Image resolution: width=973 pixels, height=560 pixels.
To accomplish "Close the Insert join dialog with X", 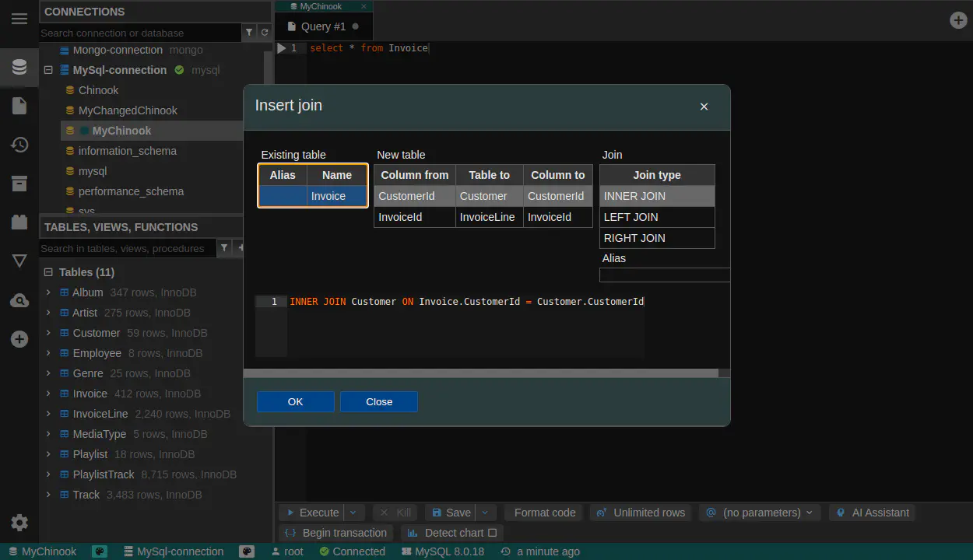I will pos(704,107).
